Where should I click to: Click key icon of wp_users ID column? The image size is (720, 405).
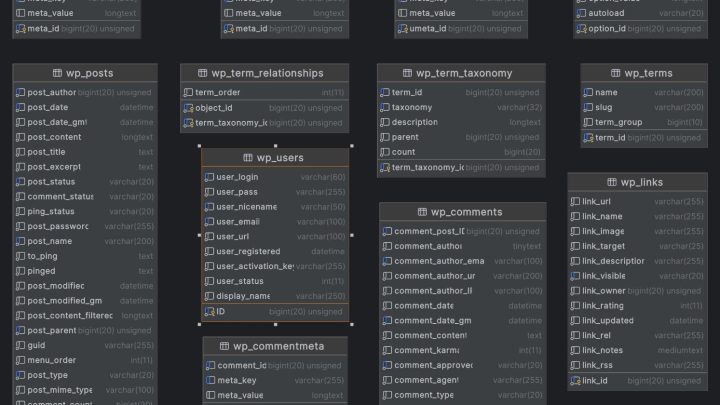pos(209,311)
